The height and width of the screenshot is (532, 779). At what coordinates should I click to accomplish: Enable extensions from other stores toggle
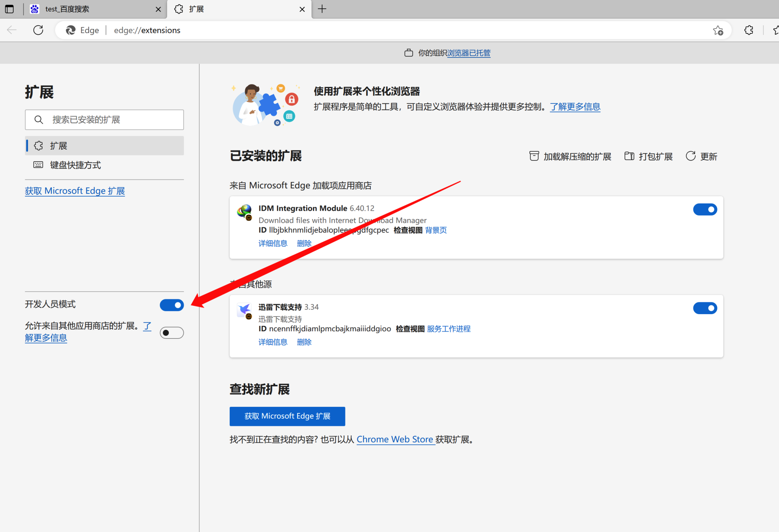[x=172, y=333]
